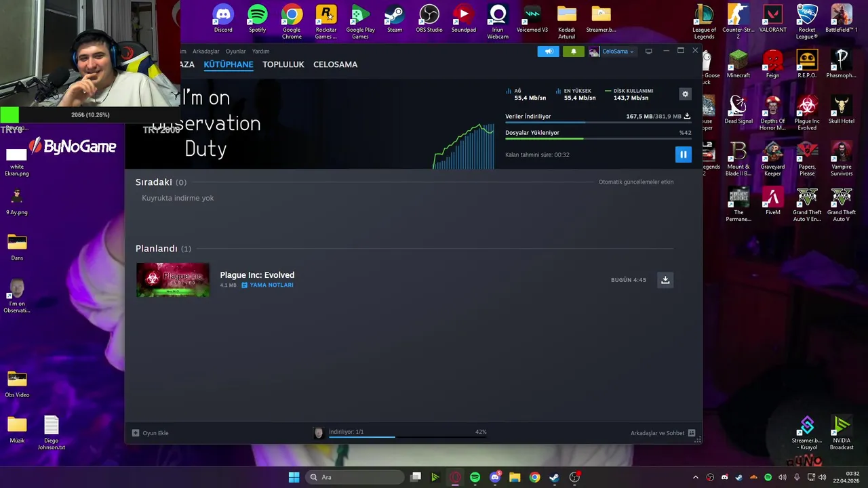This screenshot has width=868, height=488.
Task: Open Rockstar Games launcher shortcut
Action: point(326,21)
